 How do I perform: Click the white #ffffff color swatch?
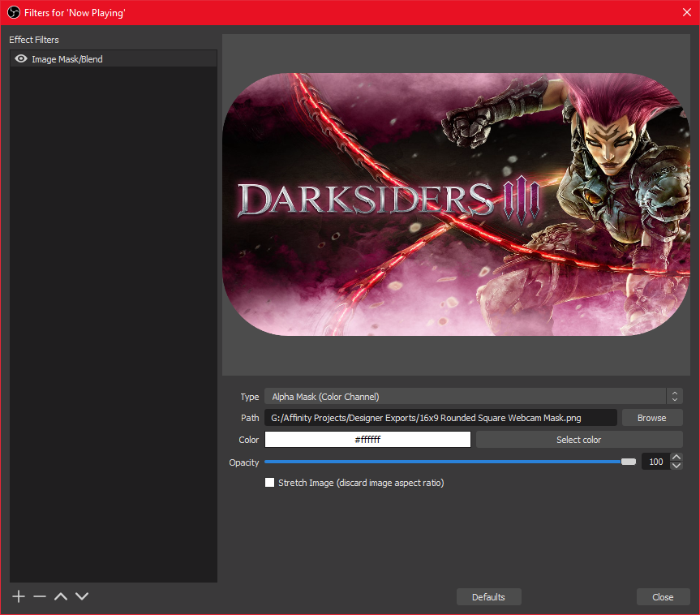tap(368, 440)
